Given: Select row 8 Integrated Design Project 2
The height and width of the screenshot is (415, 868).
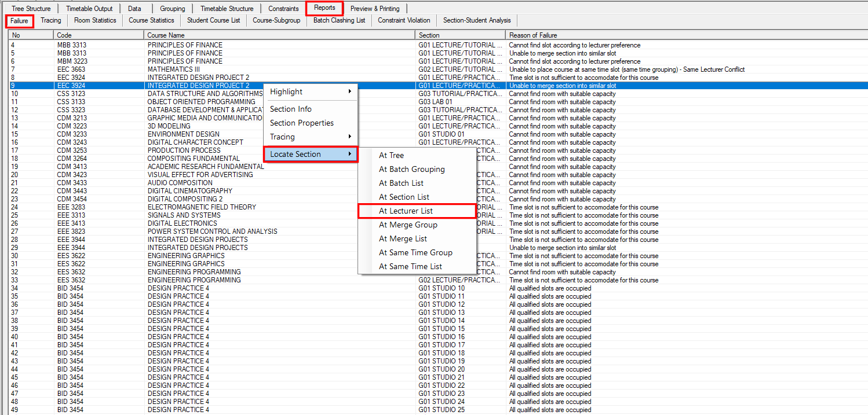Looking at the screenshot, I should pyautogui.click(x=438, y=78).
